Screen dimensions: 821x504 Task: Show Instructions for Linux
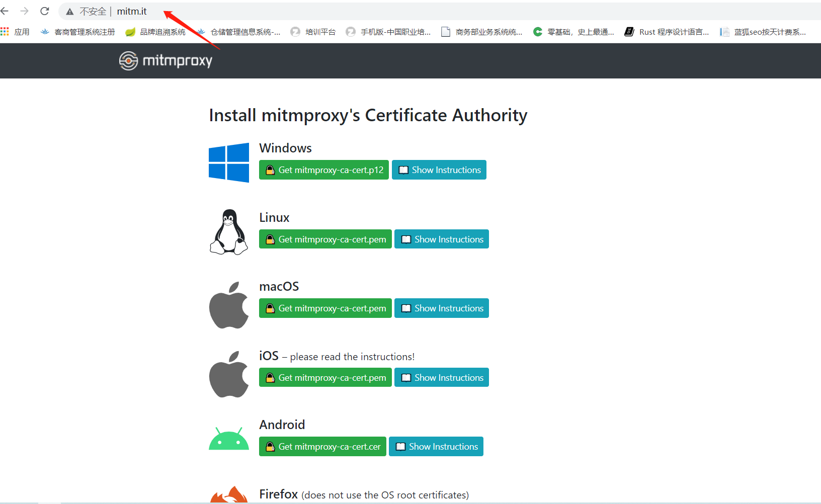point(442,239)
